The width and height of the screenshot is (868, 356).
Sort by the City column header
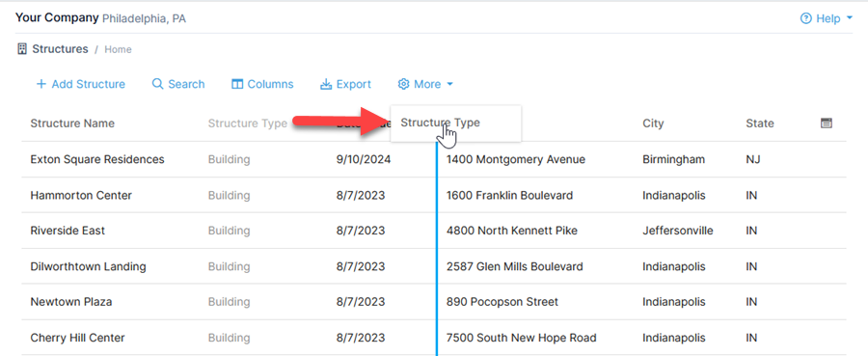[x=653, y=123]
